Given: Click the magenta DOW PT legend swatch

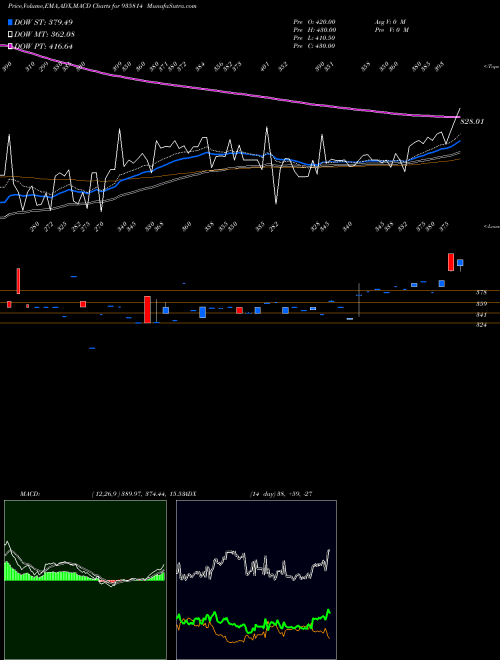Looking at the screenshot, I should point(11,46).
